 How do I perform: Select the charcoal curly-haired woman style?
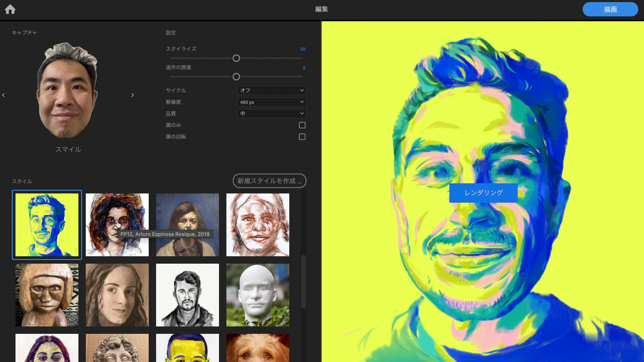(117, 295)
